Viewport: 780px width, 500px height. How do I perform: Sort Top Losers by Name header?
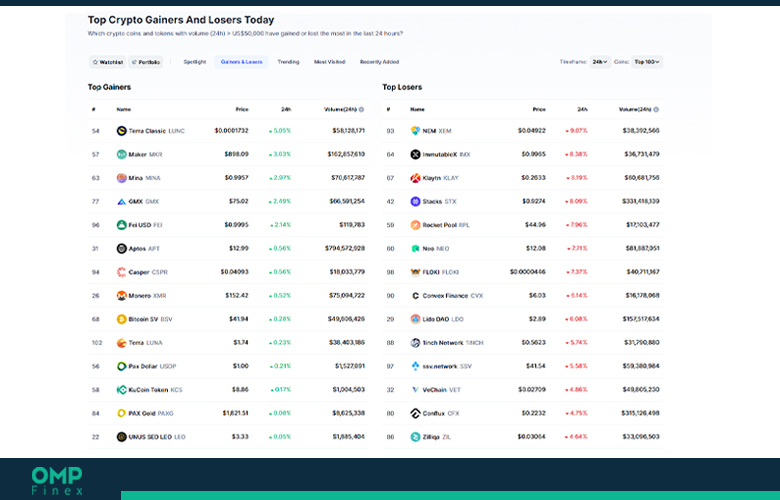[x=417, y=109]
